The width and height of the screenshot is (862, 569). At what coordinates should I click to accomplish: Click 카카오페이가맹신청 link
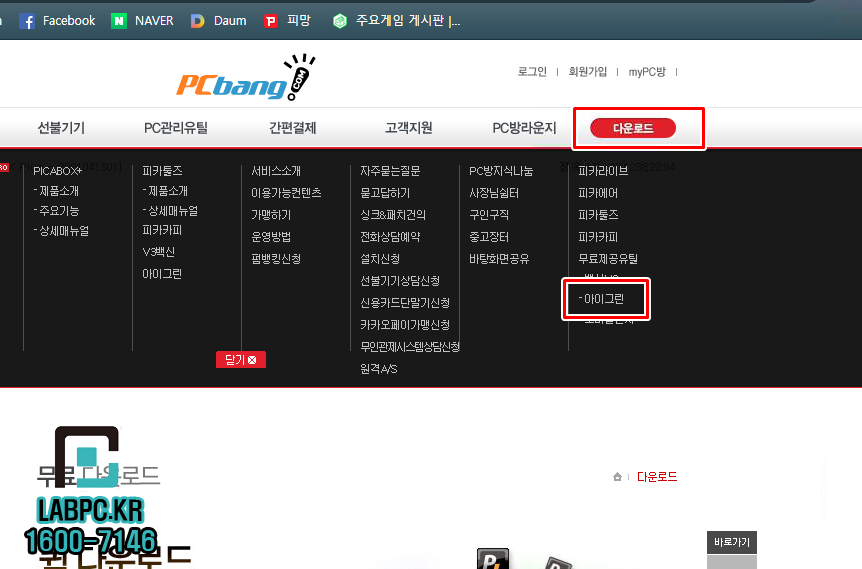[x=405, y=325]
